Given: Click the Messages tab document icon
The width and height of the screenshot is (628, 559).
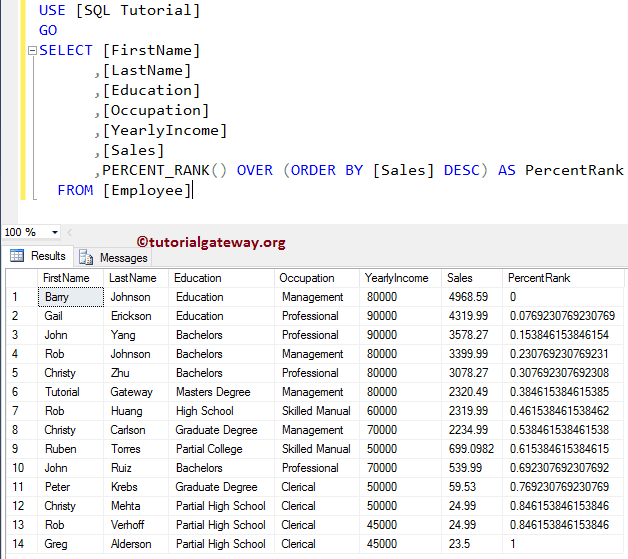Looking at the screenshot, I should pyautogui.click(x=86, y=257).
